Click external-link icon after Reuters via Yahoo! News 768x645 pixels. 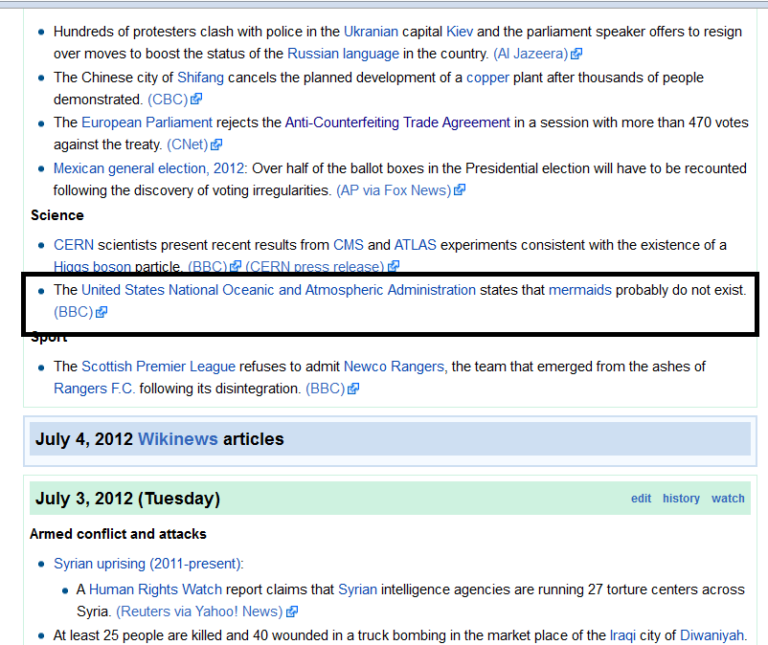(x=292, y=612)
